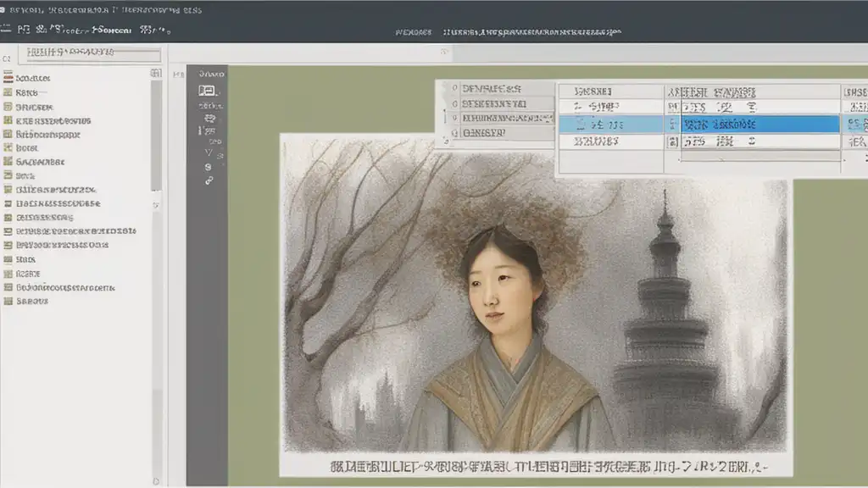Image resolution: width=868 pixels, height=488 pixels.
Task: Expand the last item in the sidebar tree
Action: click(8, 301)
